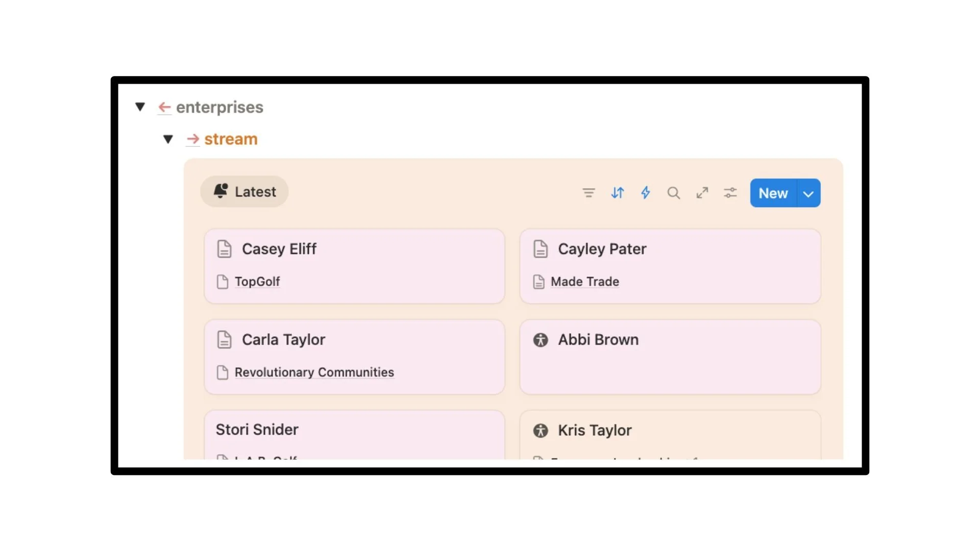Open view settings sliders icon
Screen dimensions: 980x551
[730, 193]
